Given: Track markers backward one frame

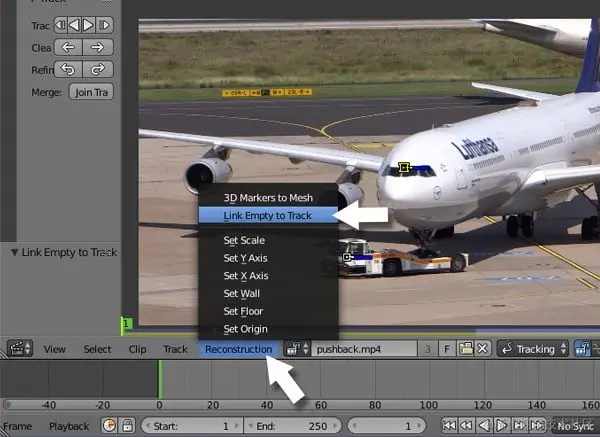Looking at the screenshot, I should point(61,25).
